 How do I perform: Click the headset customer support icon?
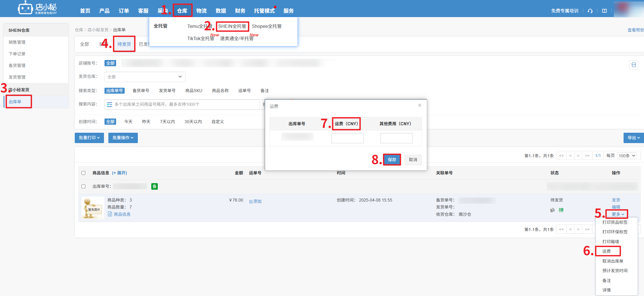click(590, 11)
